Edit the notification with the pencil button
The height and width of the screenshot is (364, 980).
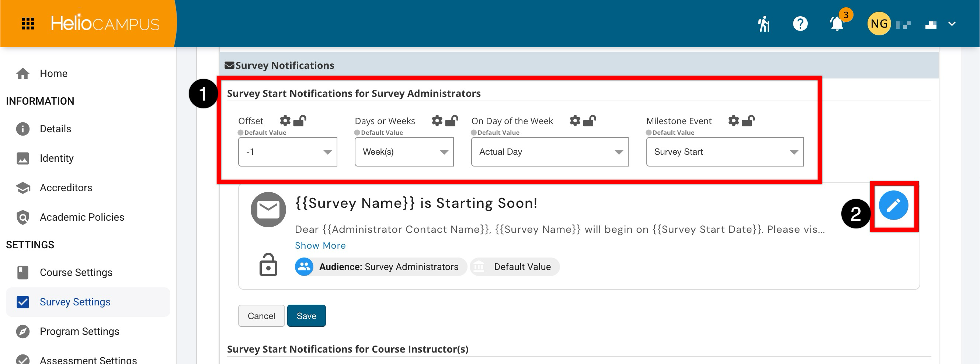point(893,205)
